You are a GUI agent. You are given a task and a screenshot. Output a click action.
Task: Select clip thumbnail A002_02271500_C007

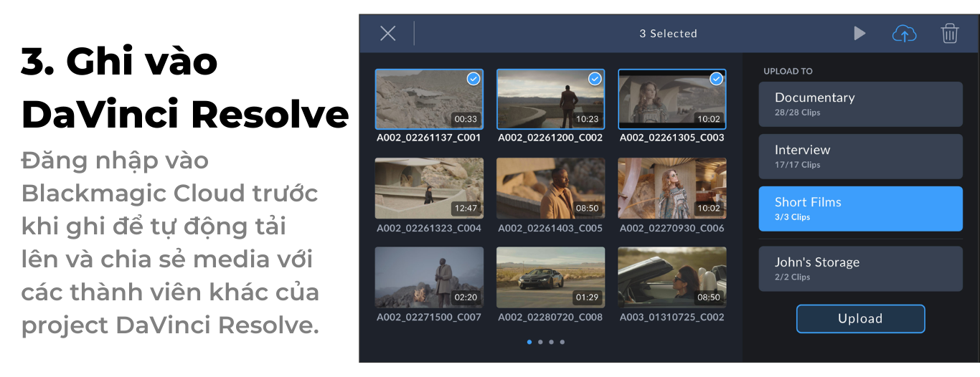(429, 277)
